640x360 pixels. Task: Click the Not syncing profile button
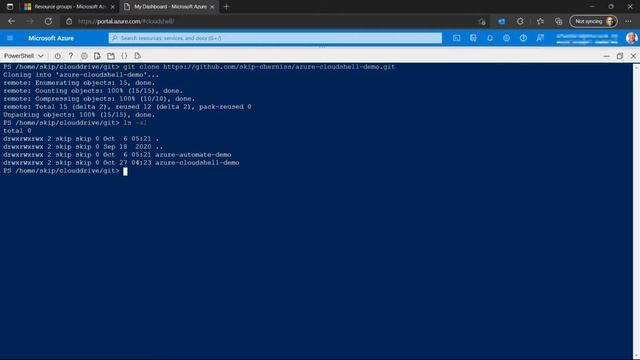point(593,21)
